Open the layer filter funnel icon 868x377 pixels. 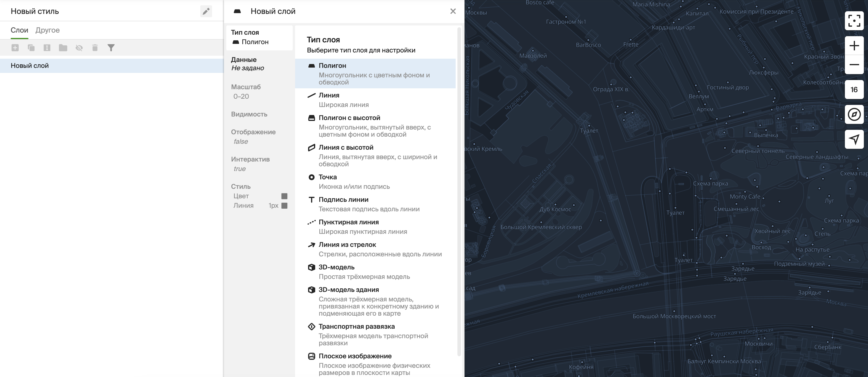click(x=111, y=47)
